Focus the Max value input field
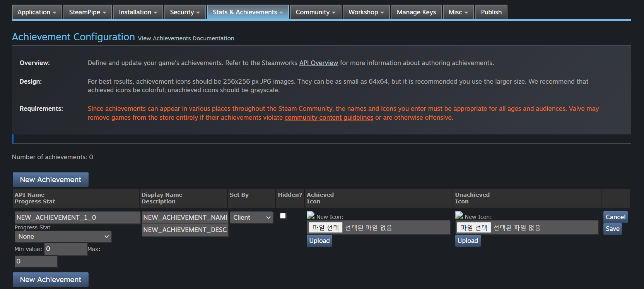 click(x=36, y=261)
